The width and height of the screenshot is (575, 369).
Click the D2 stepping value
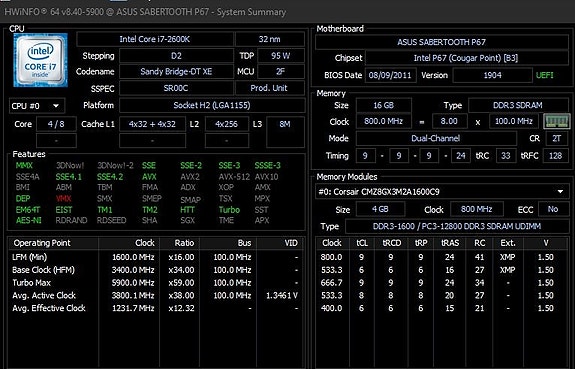tap(176, 56)
